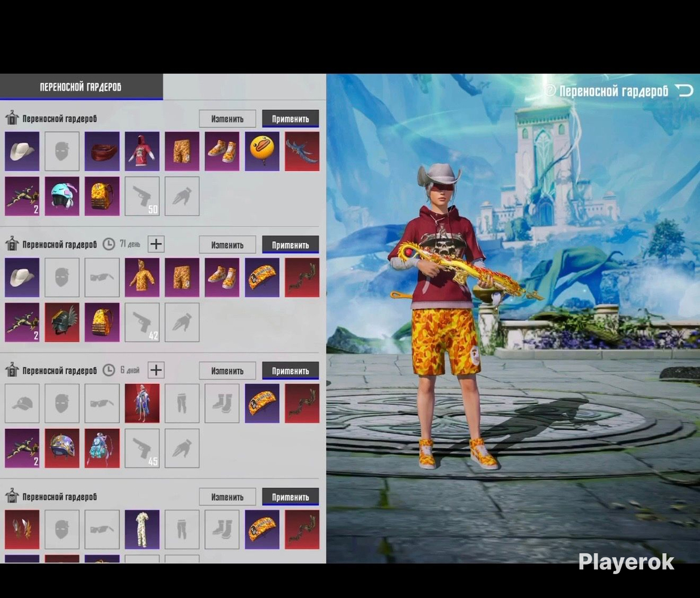Click Изменить for the 6 дней wardrobe
The width and height of the screenshot is (700, 598).
[x=227, y=371]
